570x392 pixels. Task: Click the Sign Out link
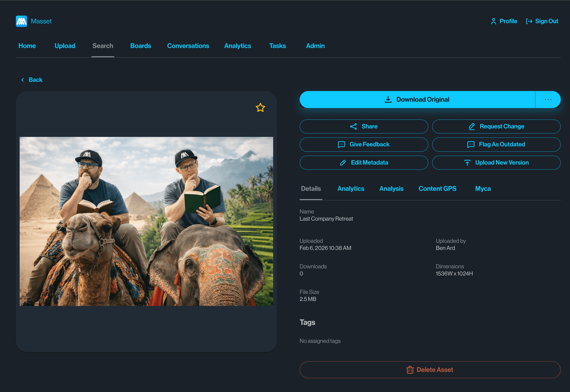[x=547, y=21]
